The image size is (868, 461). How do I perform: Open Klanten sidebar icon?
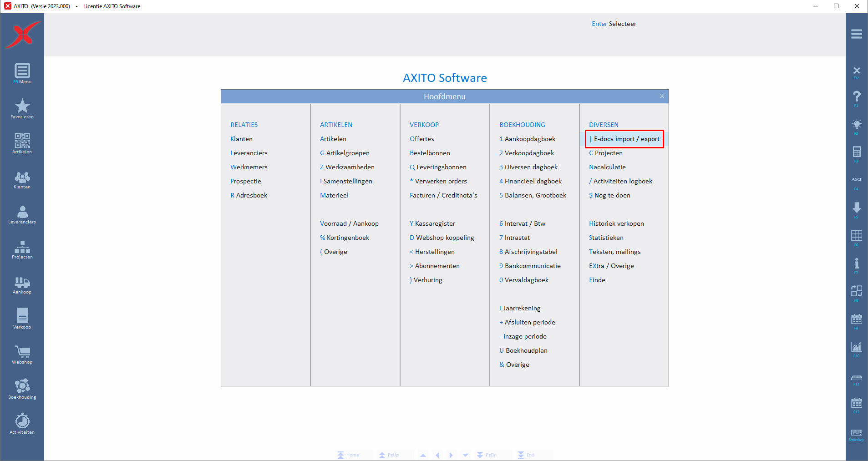tap(22, 180)
